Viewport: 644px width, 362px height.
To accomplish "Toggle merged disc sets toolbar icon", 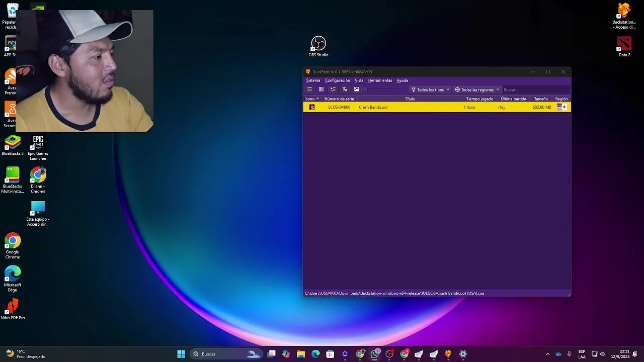I will 333,89.
